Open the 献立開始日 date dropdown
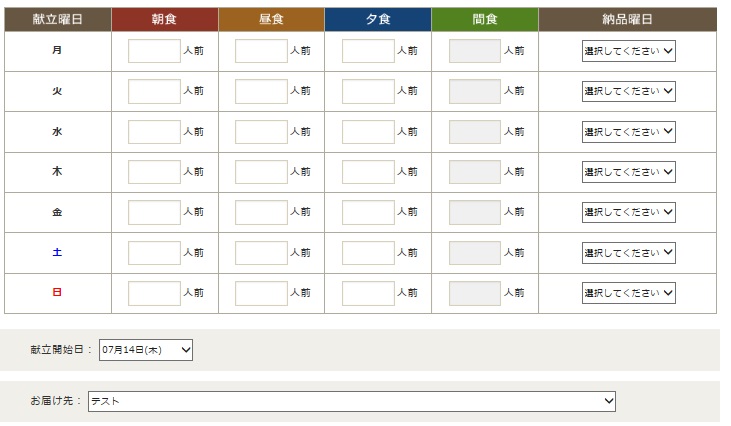Image resolution: width=731 pixels, height=426 pixels. click(x=146, y=350)
